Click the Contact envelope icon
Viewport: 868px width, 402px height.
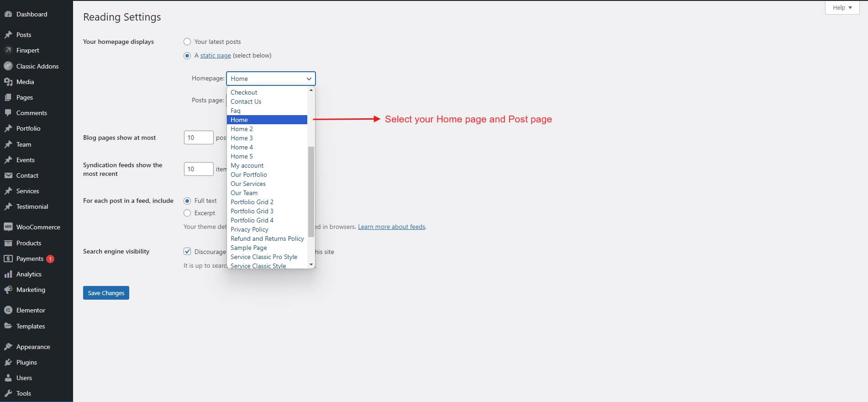8,175
